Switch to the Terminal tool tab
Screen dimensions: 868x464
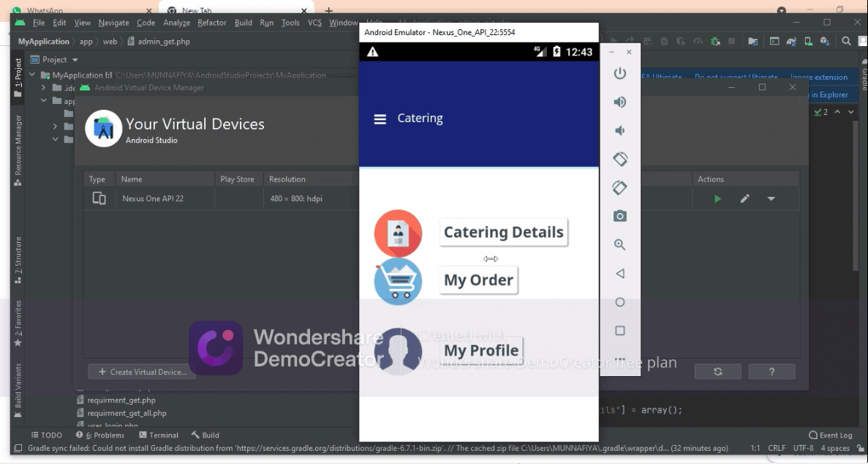159,435
